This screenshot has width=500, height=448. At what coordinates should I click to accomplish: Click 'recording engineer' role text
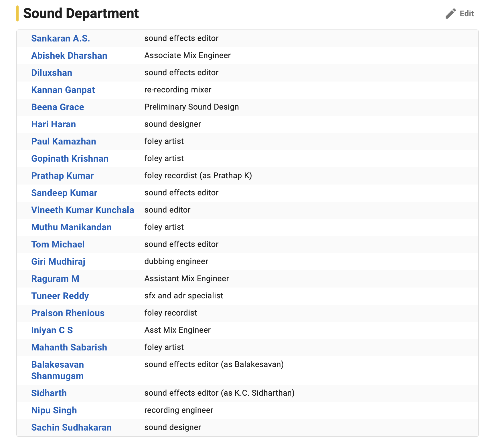coord(179,410)
